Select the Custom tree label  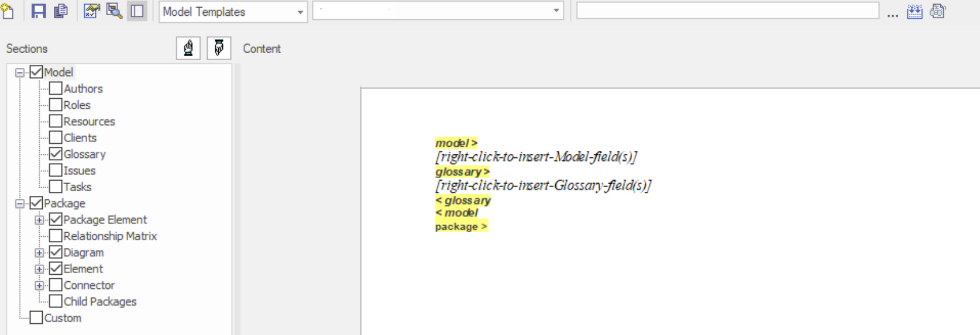point(63,317)
